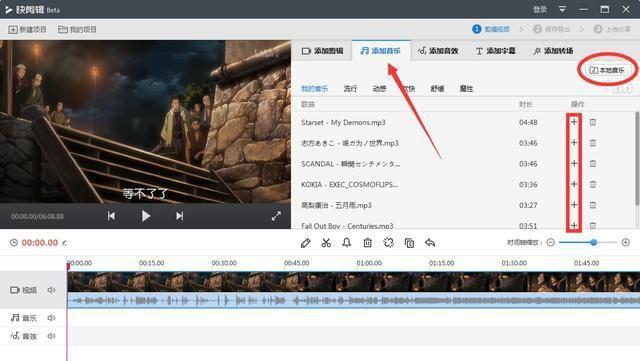Click the 00:00.00 current time display
The height and width of the screenshot is (361, 640).
click(x=40, y=243)
